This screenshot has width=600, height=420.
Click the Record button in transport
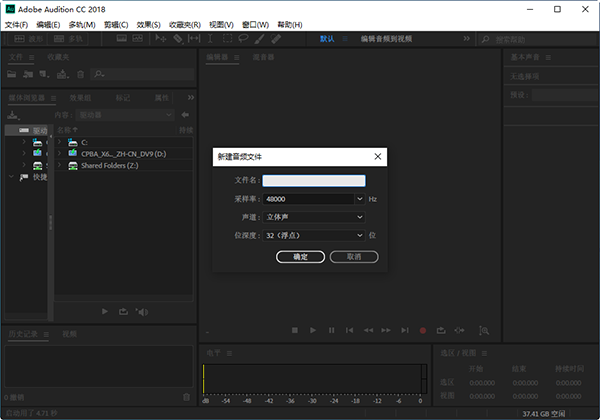(423, 330)
